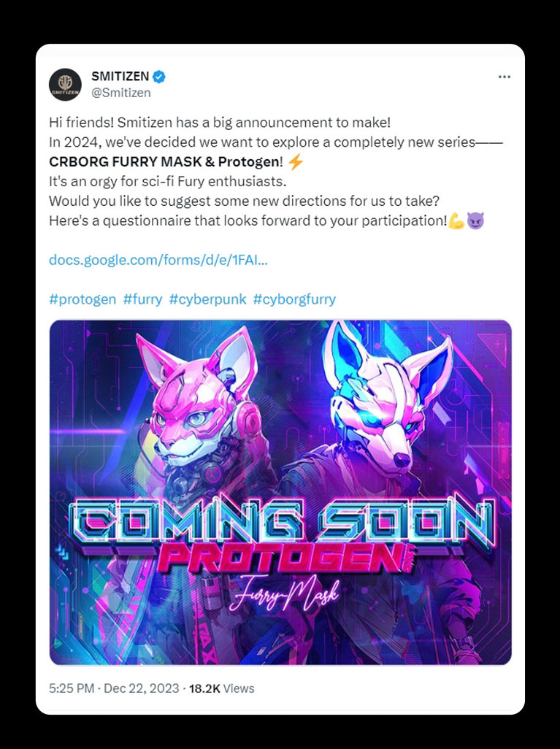Click the neon Furry Mask script text
This screenshot has width=560, height=749.
284,595
